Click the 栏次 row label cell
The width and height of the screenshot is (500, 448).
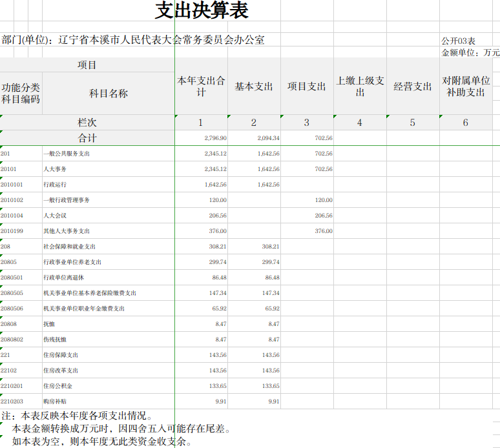click(87, 123)
